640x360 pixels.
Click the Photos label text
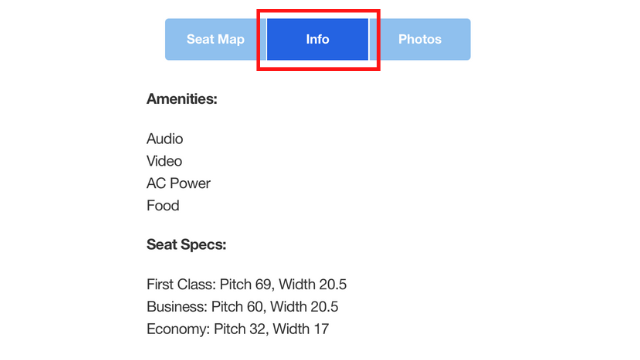point(420,39)
